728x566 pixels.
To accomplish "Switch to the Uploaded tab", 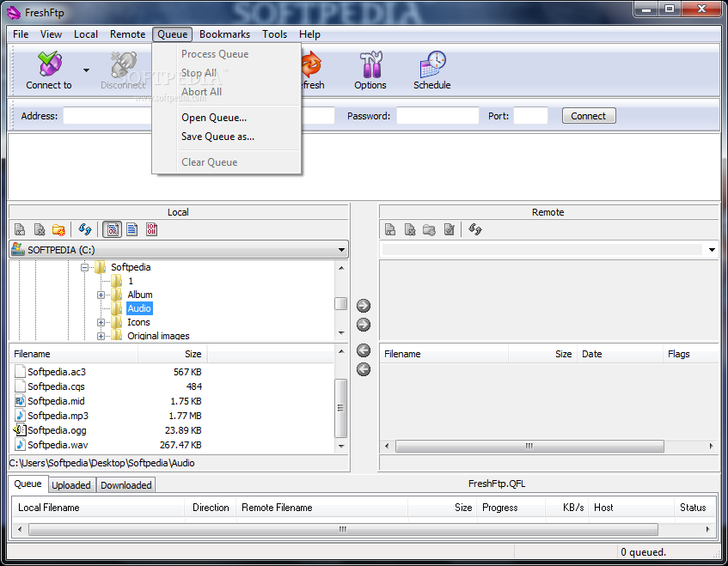I will [x=71, y=485].
